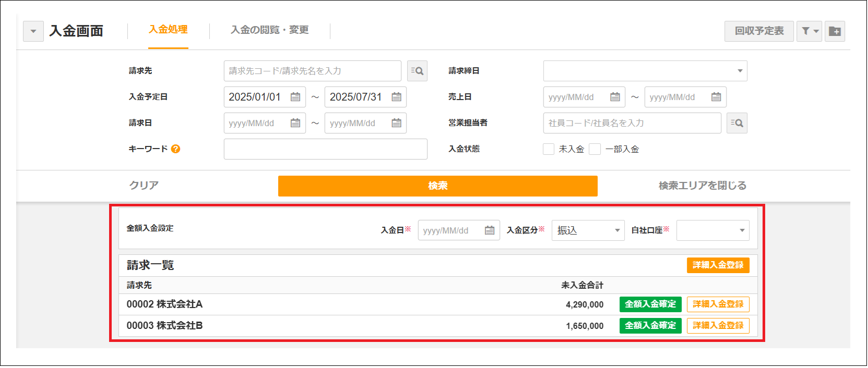Click the 請求先 search lookup icon

tap(417, 71)
